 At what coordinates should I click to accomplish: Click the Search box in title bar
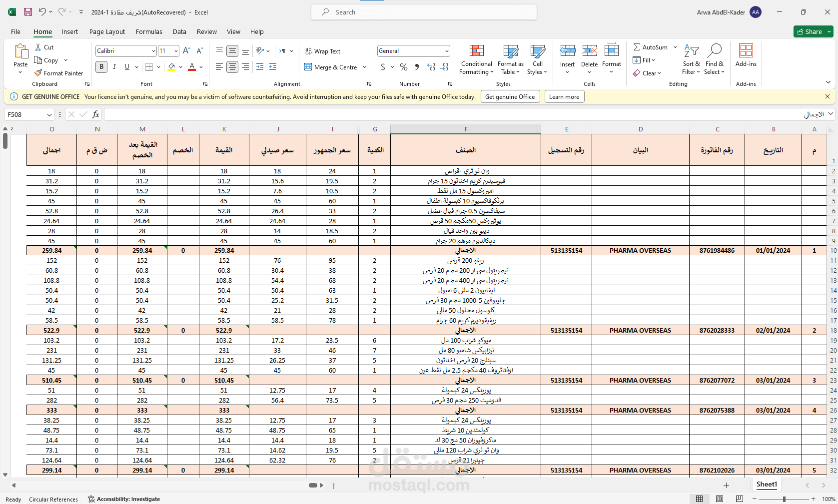click(424, 12)
